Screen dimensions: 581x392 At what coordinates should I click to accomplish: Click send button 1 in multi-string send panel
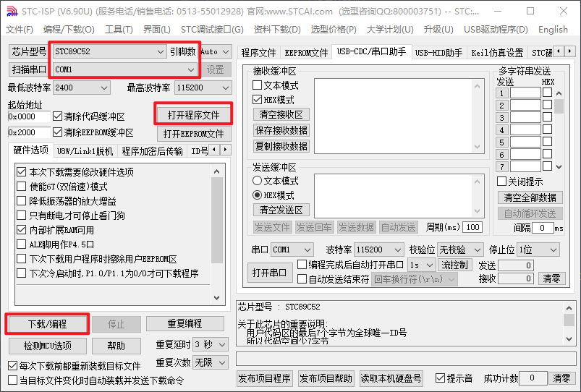(x=501, y=93)
